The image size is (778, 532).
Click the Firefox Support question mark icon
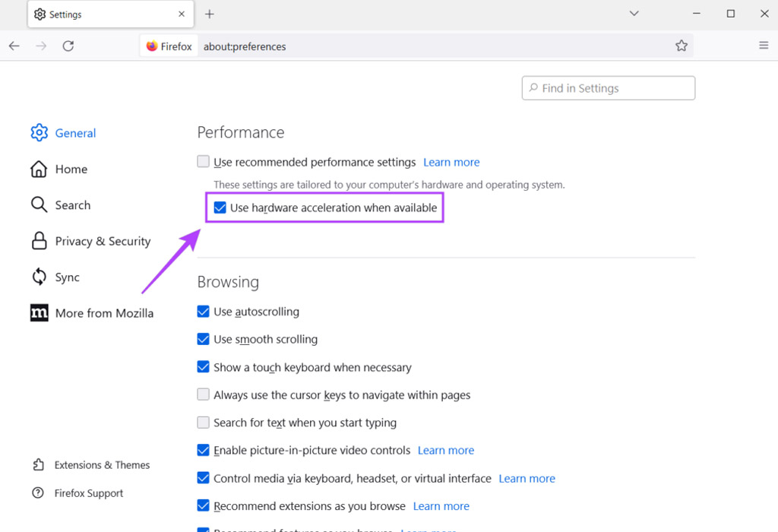point(38,492)
